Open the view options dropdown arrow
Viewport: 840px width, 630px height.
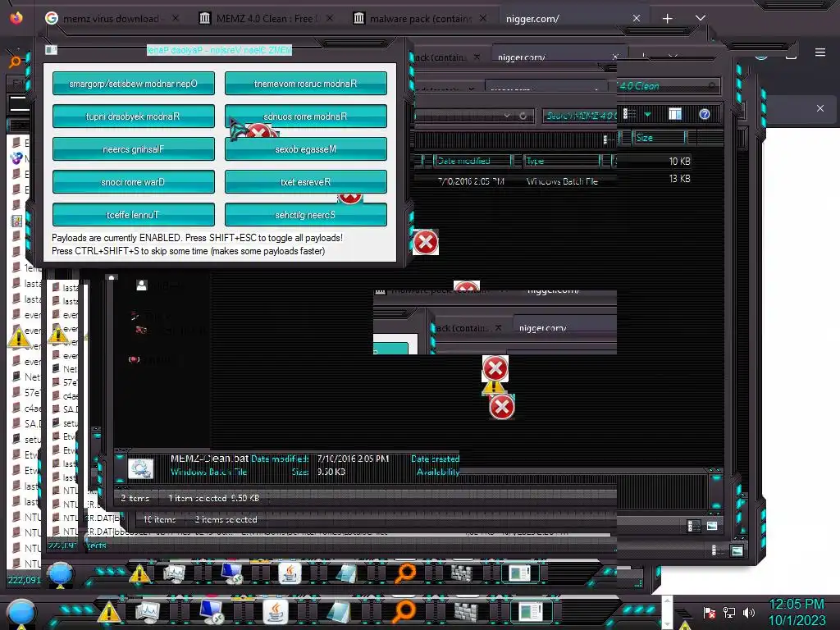point(647,114)
